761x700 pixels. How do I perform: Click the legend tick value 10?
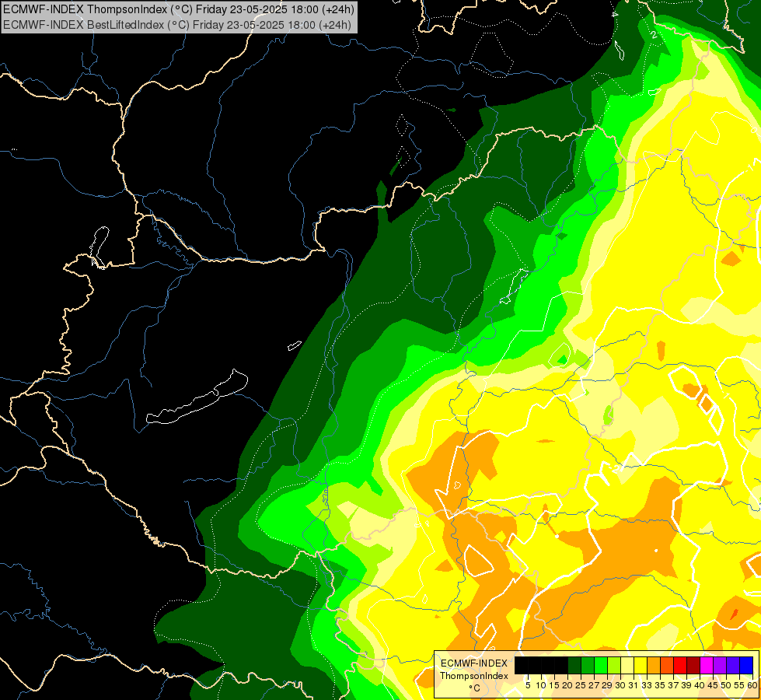(x=541, y=685)
